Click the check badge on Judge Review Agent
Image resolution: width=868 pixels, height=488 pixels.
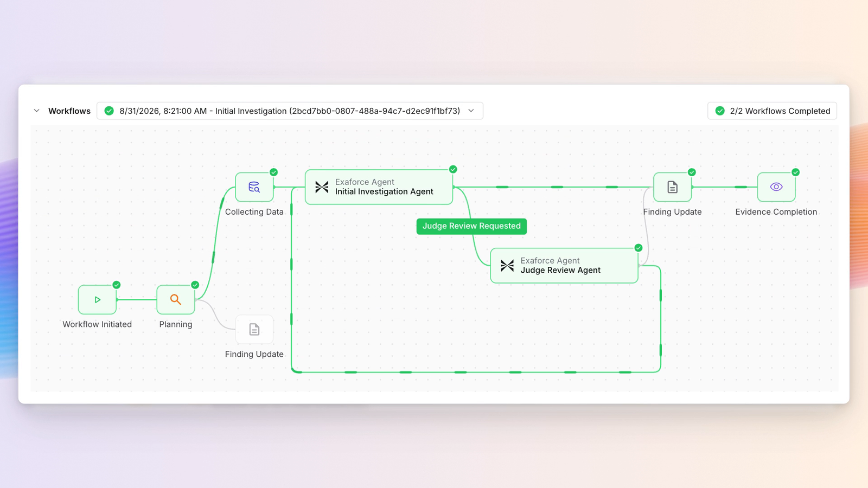(x=639, y=248)
